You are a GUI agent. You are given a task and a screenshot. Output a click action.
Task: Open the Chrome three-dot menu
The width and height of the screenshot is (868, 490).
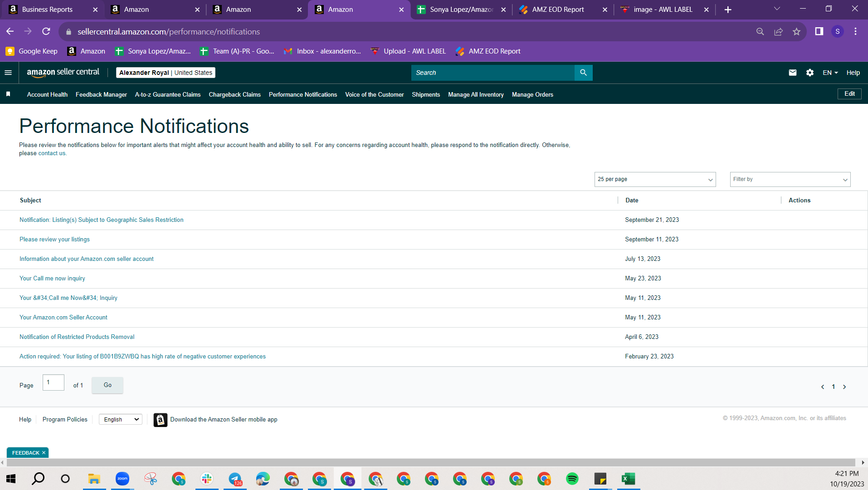(855, 31)
